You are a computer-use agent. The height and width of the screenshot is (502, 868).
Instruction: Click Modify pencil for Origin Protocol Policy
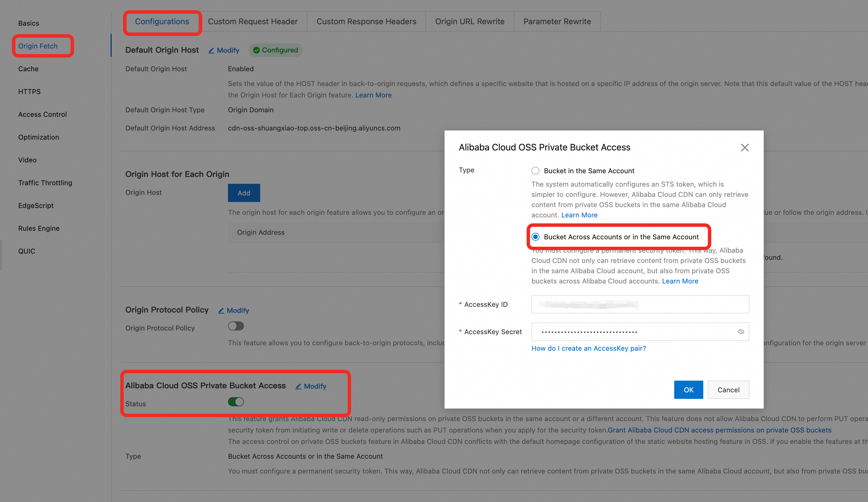[221, 311]
